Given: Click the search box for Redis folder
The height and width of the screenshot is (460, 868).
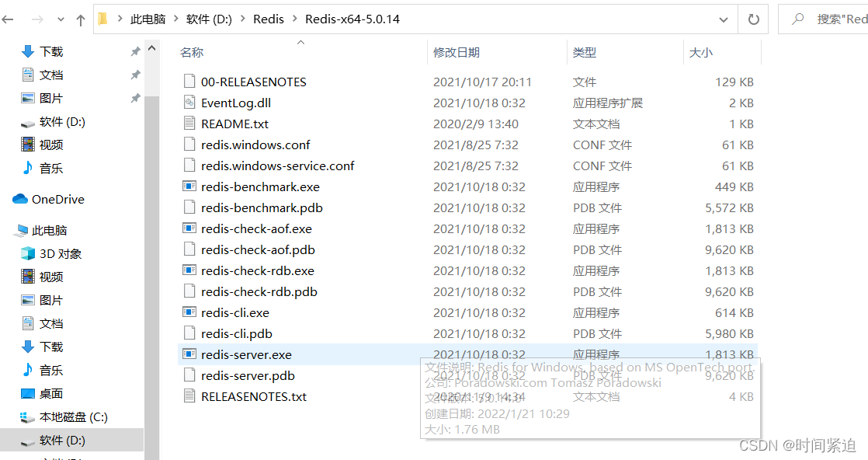Looking at the screenshot, I should click(823, 19).
